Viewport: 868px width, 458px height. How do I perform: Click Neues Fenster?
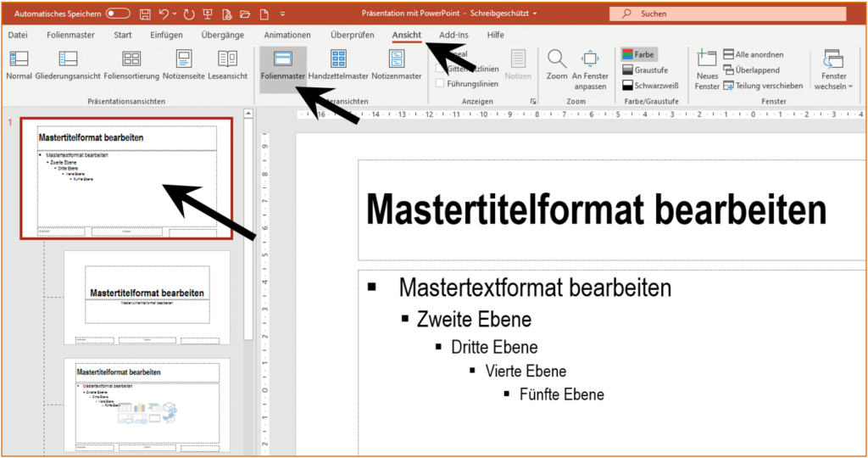tap(707, 70)
